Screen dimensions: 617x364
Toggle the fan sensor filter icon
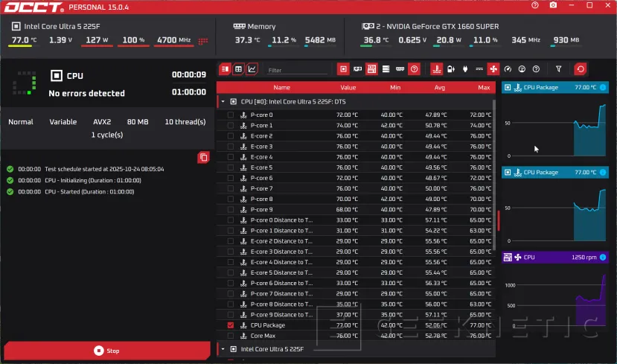[x=493, y=69]
